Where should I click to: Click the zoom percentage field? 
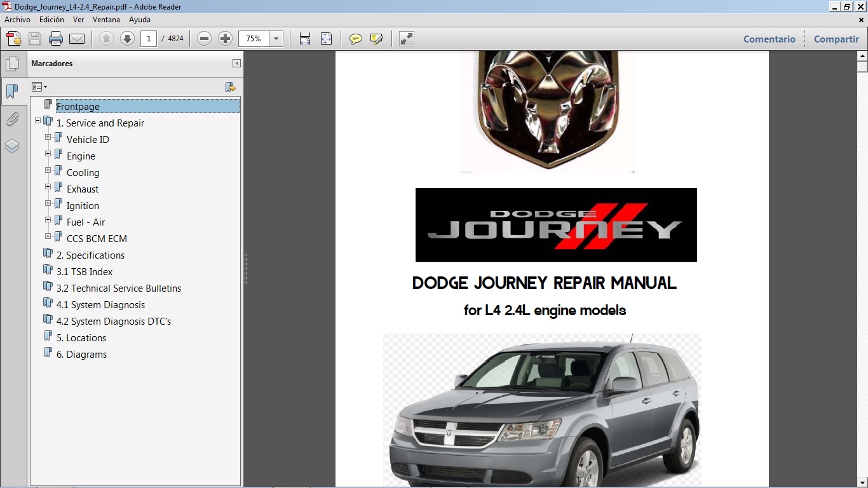[x=254, y=39]
